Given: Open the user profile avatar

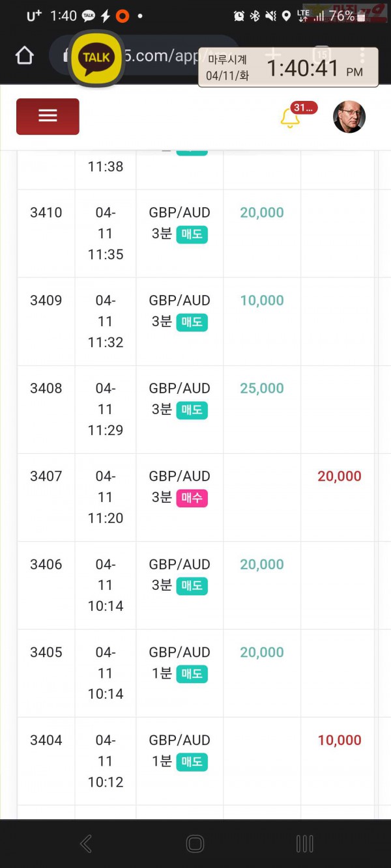Looking at the screenshot, I should [x=349, y=117].
